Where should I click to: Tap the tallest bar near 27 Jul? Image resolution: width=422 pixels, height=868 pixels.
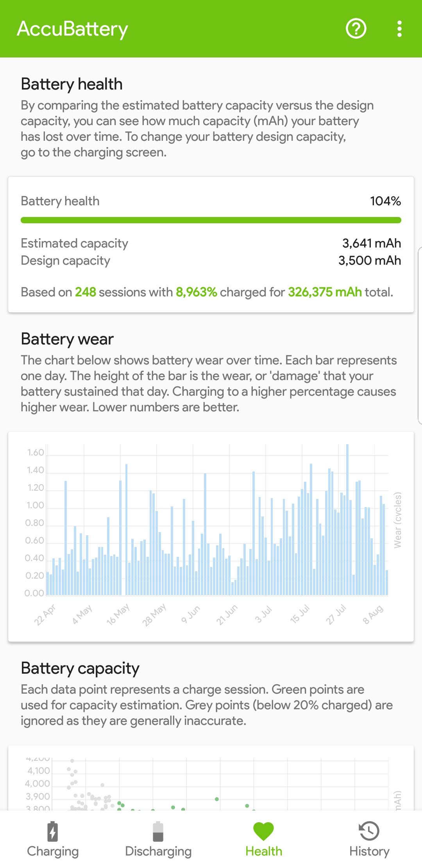(347, 520)
